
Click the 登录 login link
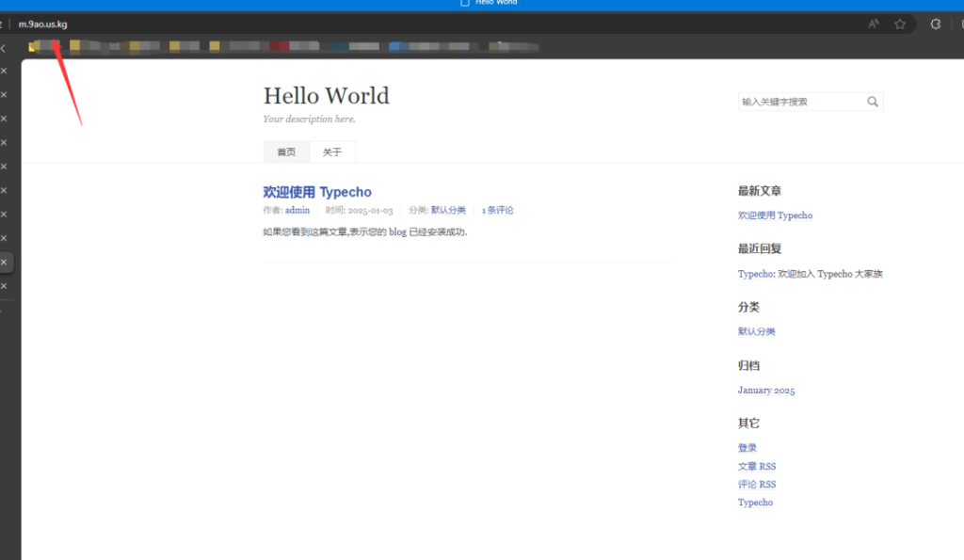pyautogui.click(x=747, y=448)
